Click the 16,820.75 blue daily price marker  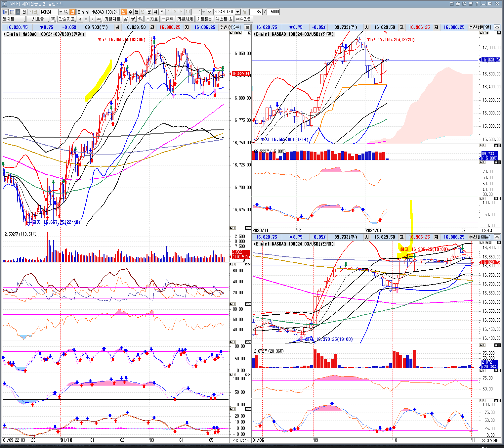pyautogui.click(x=491, y=60)
